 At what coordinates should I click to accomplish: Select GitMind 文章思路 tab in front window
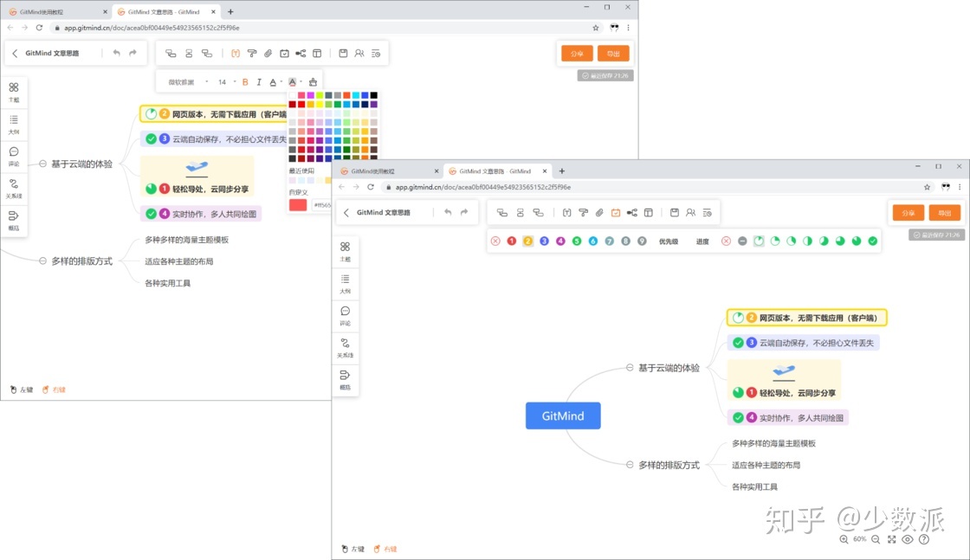(496, 171)
